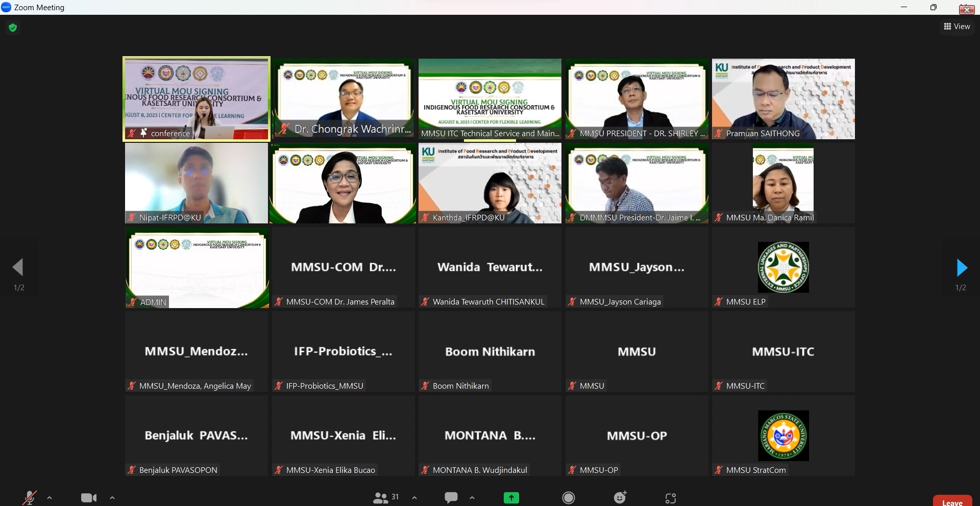The image size is (980, 506).
Task: Open the Participants panel
Action: coord(382,498)
